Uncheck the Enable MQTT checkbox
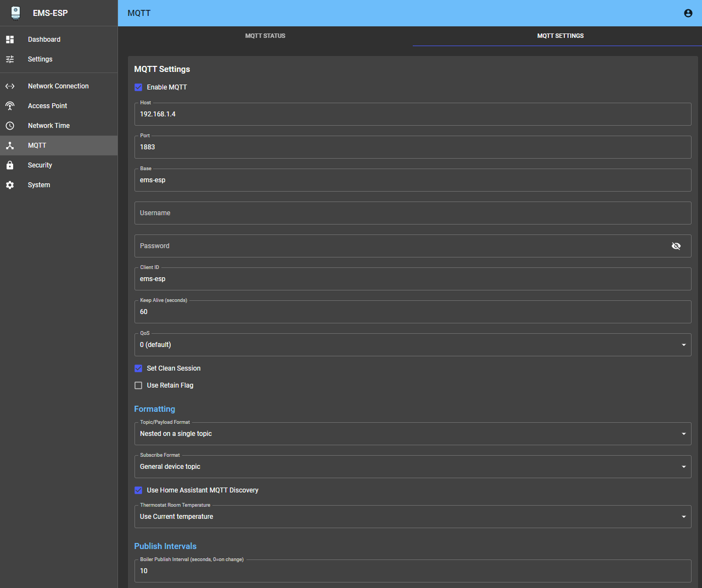 pos(138,87)
